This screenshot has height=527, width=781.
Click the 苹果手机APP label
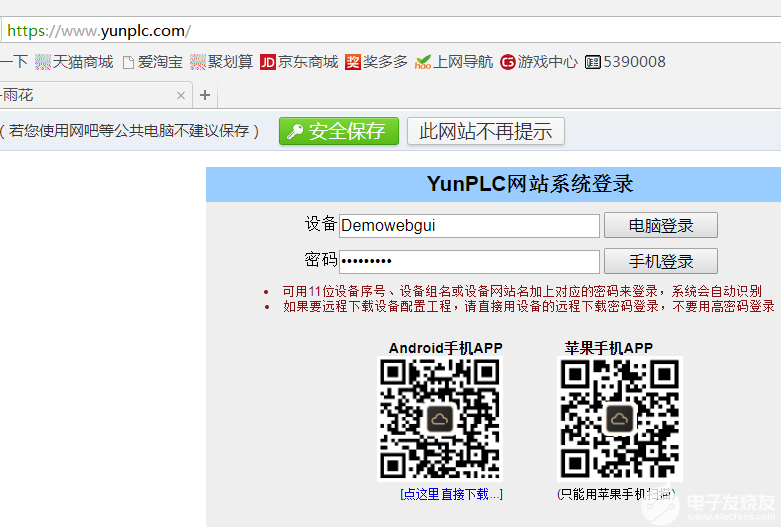pos(609,348)
